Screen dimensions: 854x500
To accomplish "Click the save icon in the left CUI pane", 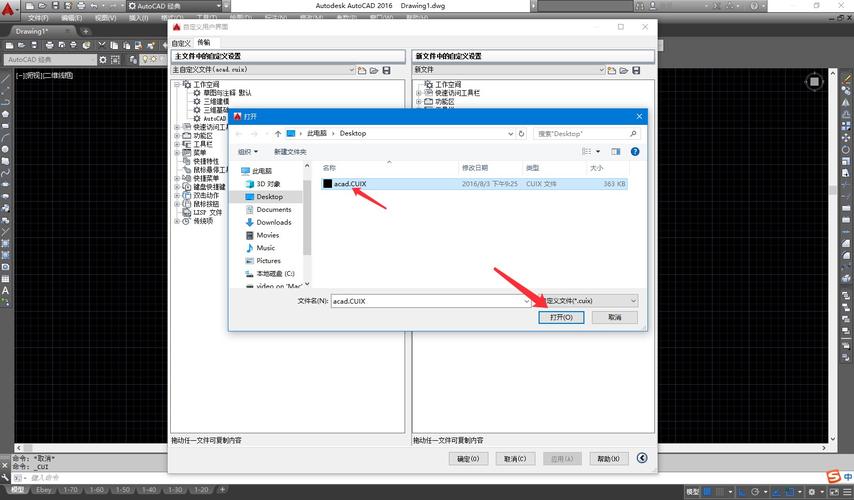I will click(x=387, y=70).
